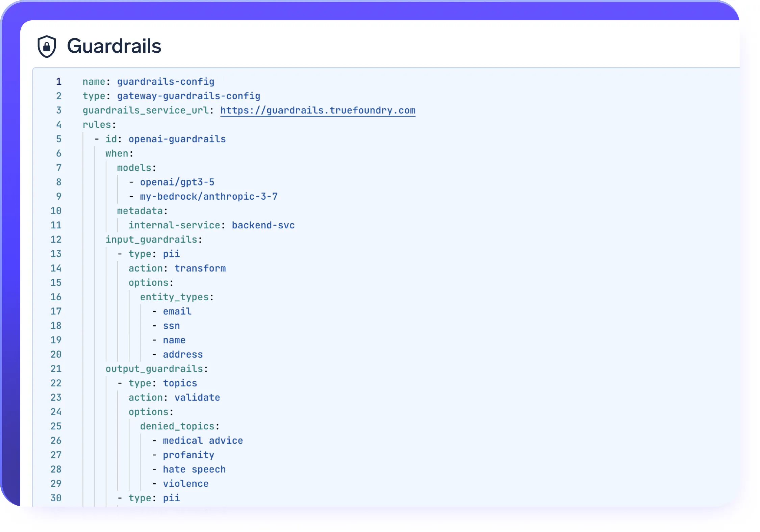Click the denied_topics: key
760x532 pixels.
click(180, 426)
